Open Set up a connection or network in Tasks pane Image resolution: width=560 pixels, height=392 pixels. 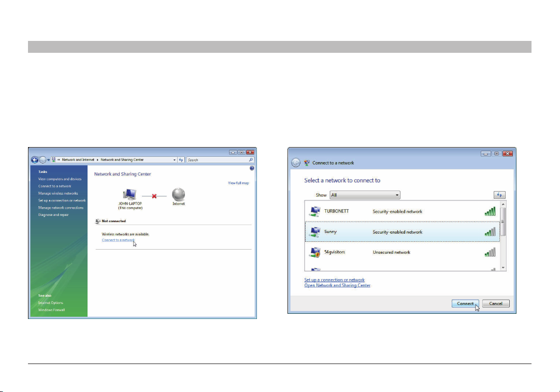click(x=62, y=200)
